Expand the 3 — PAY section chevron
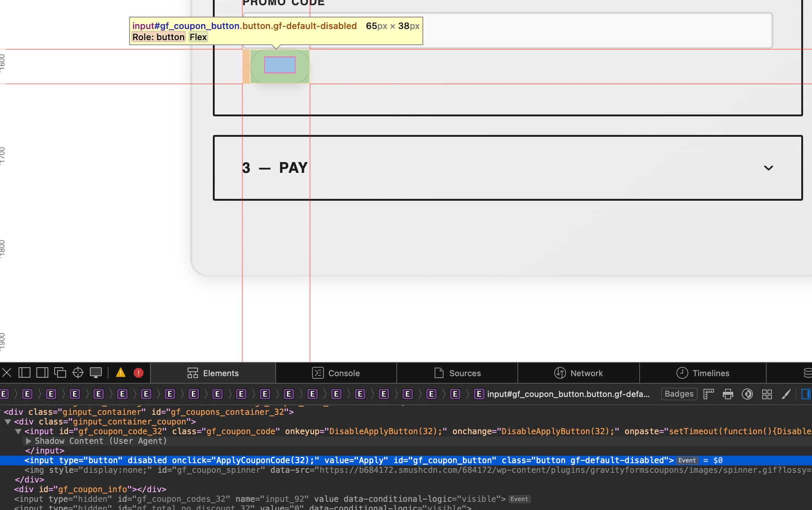The width and height of the screenshot is (812, 510). pyautogui.click(x=768, y=168)
